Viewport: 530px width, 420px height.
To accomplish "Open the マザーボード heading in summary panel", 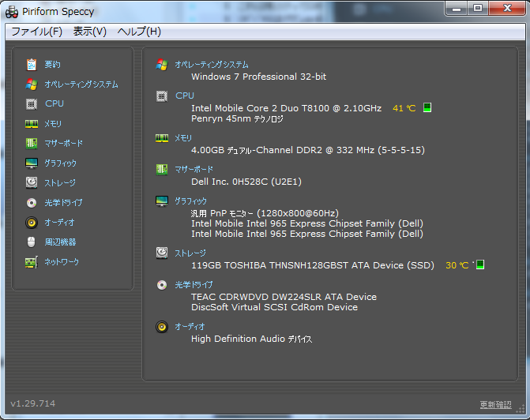I will click(x=194, y=170).
